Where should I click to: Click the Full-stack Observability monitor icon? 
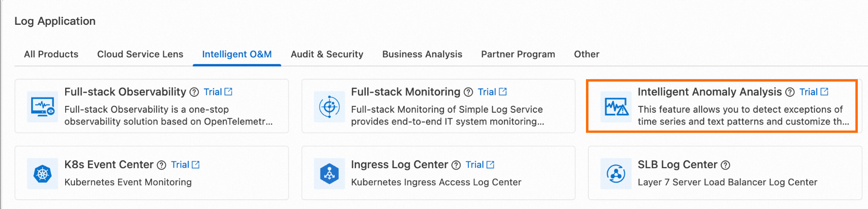point(43,106)
